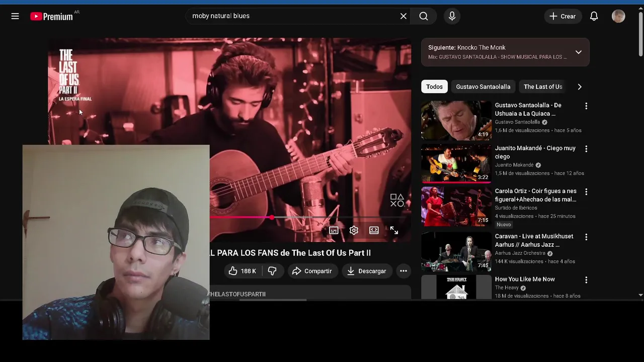Viewport: 644px width, 362px height.
Task: Share the video via Compartir
Action: [312, 271]
